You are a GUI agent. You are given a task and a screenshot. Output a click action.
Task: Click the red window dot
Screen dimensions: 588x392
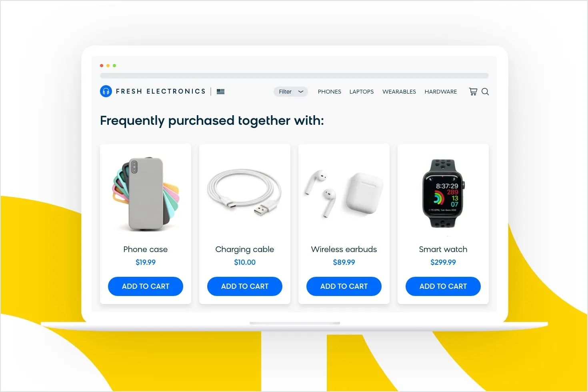(102, 66)
